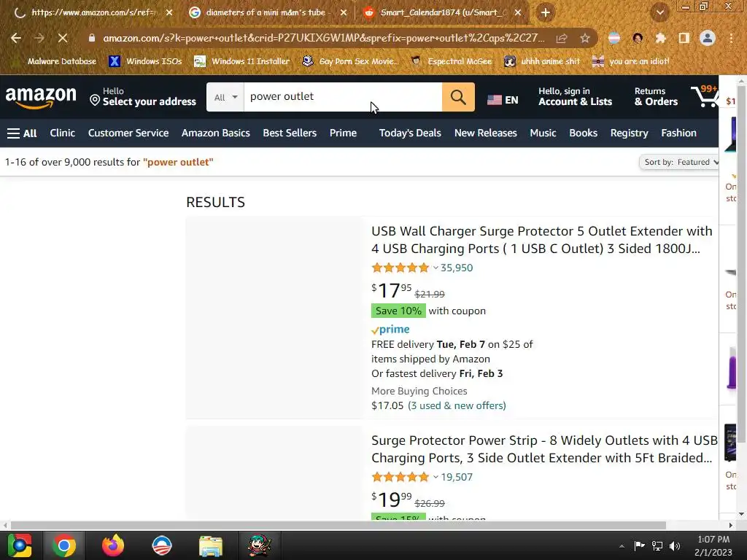Click the US flag language icon

495,100
